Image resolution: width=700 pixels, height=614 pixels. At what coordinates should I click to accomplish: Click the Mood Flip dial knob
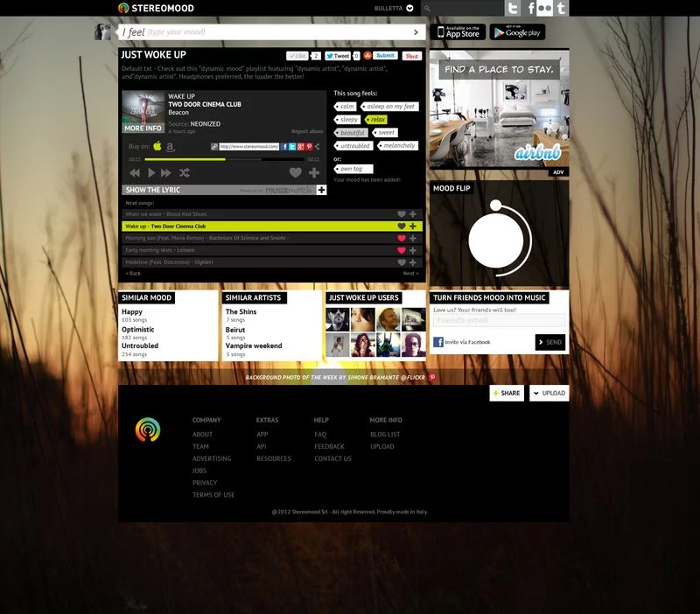click(495, 206)
